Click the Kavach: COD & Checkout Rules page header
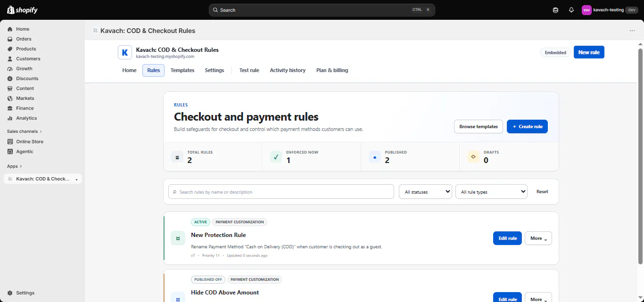644x302 pixels. [x=148, y=31]
